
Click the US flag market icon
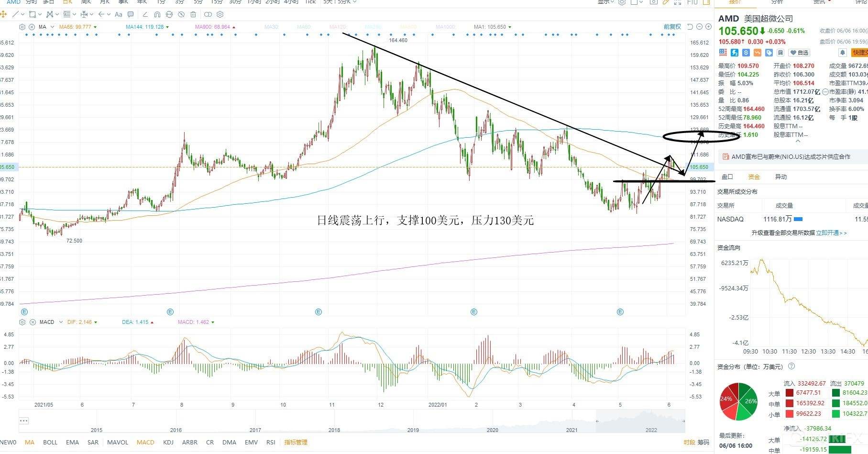pyautogui.click(x=723, y=53)
